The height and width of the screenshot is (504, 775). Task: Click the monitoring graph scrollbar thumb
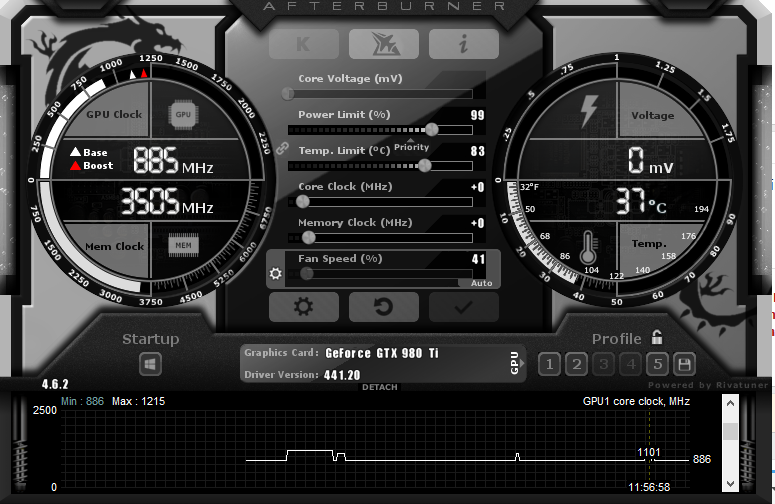730,431
